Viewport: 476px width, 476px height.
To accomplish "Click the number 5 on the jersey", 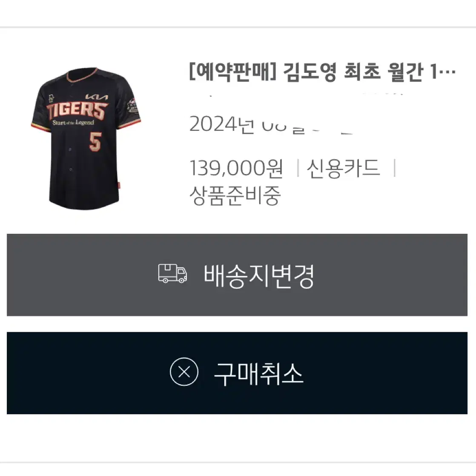I will 95,141.
